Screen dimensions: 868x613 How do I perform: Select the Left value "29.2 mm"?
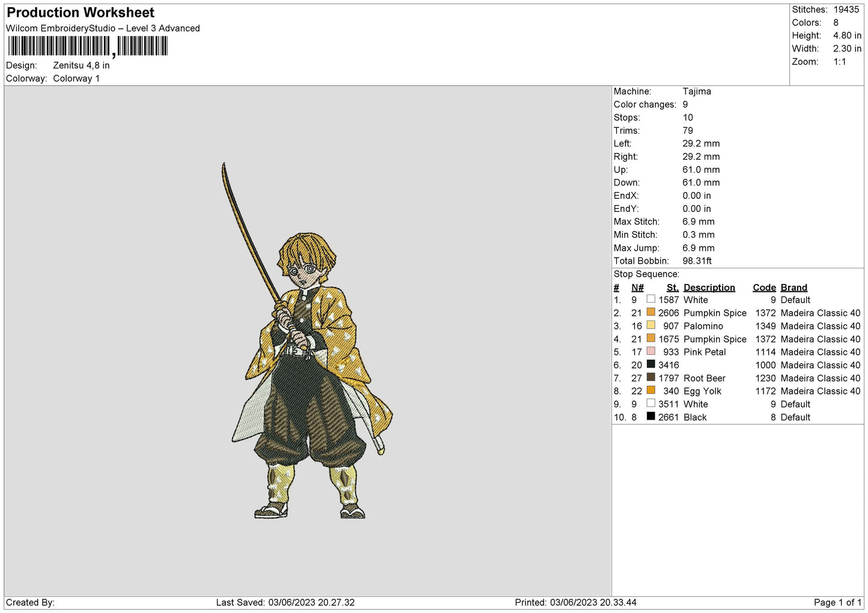tap(701, 143)
